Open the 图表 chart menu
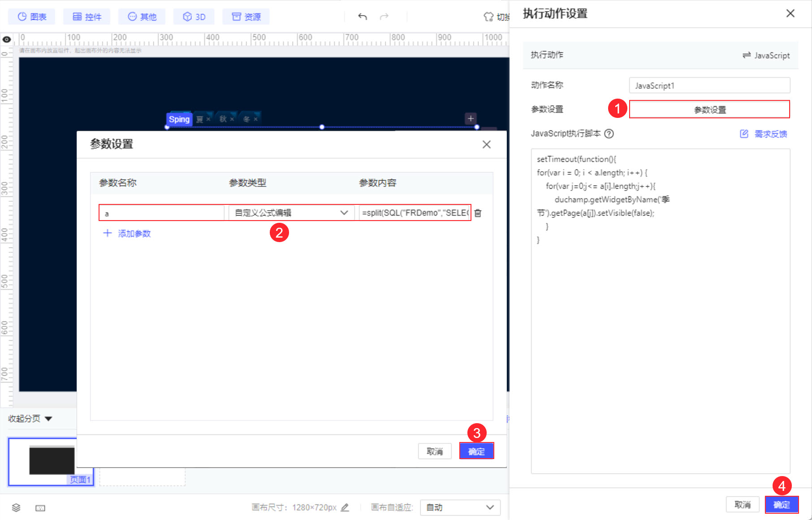 (x=32, y=17)
